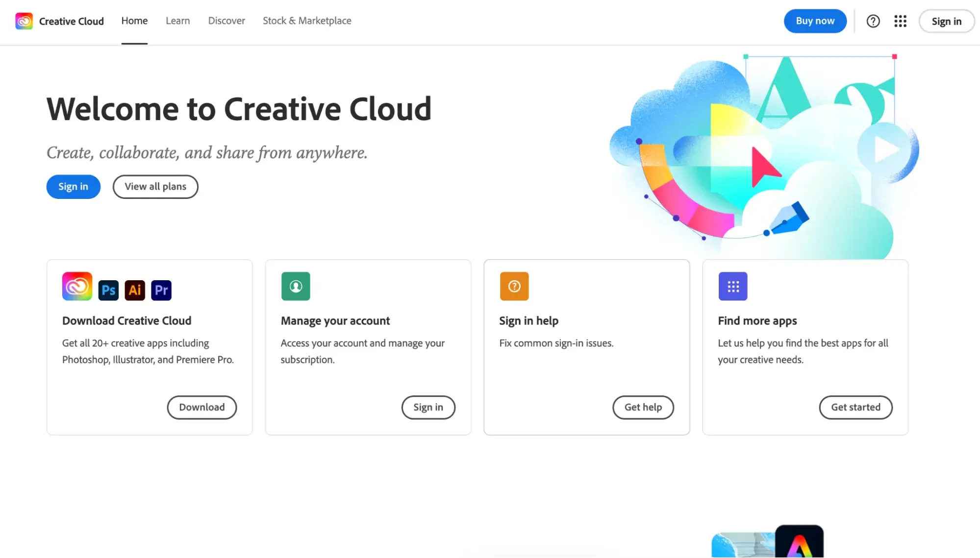Click the Premiere Pro Pr icon
The image size is (980, 558).
pos(161,290)
